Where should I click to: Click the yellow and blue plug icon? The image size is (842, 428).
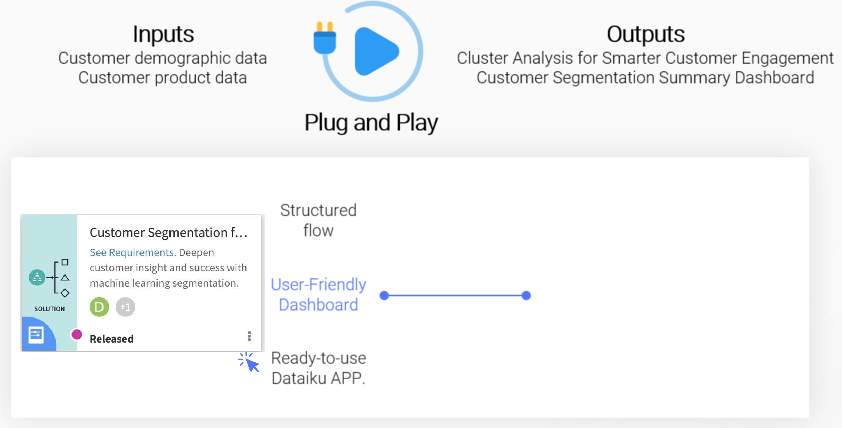click(x=325, y=38)
